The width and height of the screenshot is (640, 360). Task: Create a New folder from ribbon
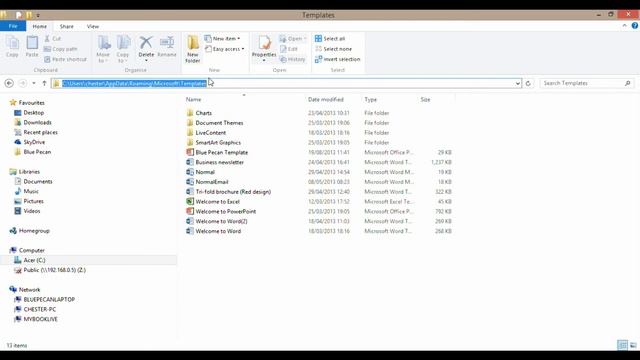tap(193, 49)
